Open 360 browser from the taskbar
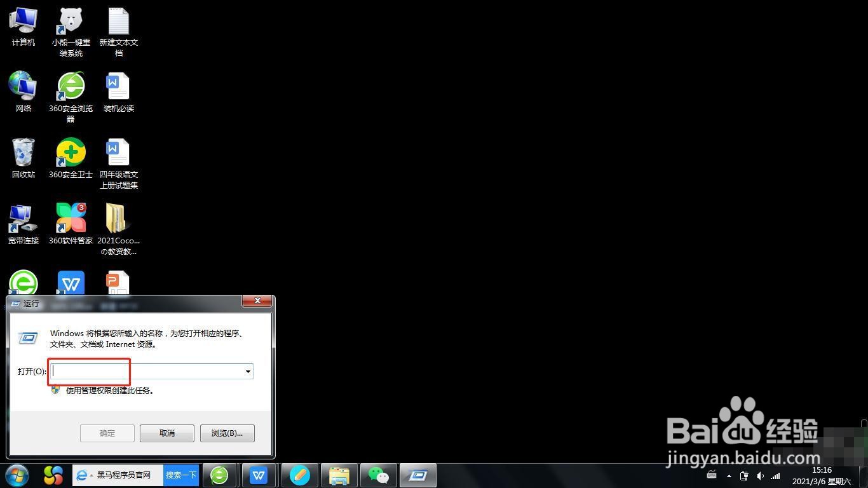This screenshot has width=868, height=488. (x=219, y=475)
